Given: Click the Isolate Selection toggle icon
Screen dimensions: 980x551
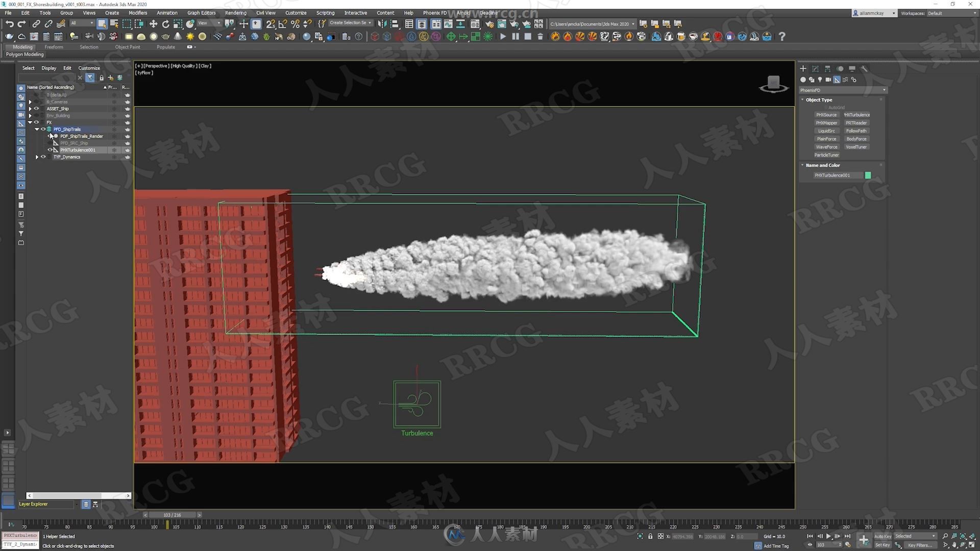Looking at the screenshot, I should tap(640, 536).
